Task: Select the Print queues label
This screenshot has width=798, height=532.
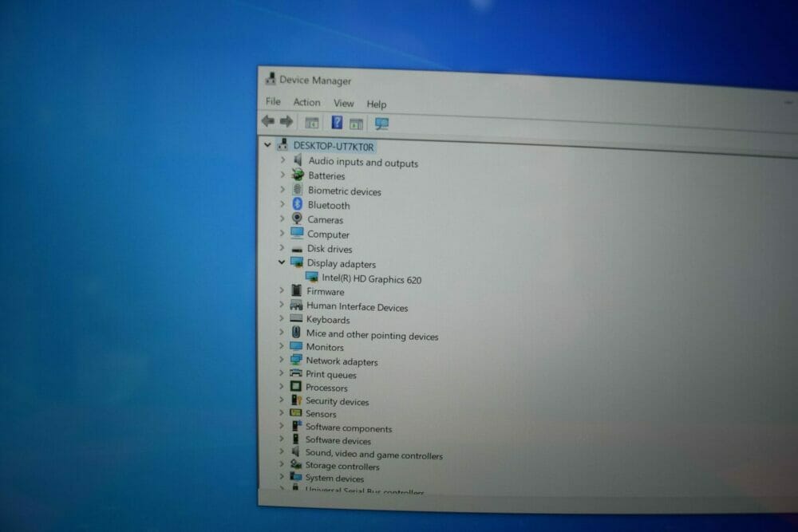Action: (331, 375)
